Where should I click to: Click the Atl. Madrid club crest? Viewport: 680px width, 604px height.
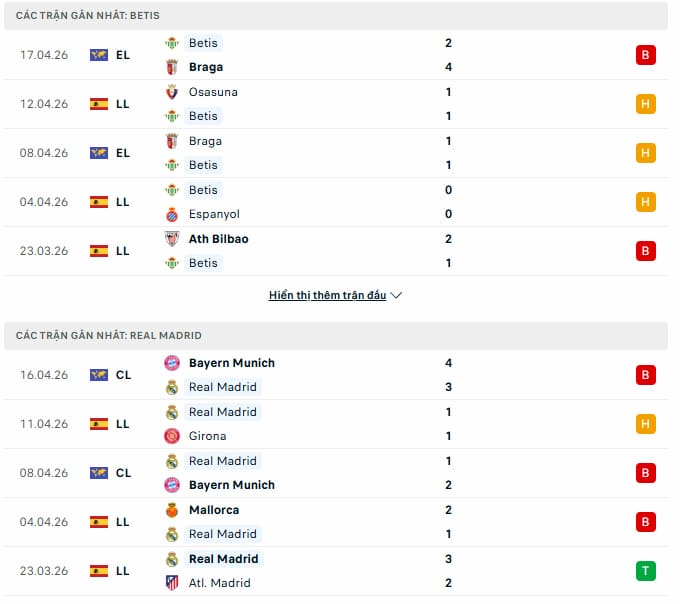tap(172, 583)
